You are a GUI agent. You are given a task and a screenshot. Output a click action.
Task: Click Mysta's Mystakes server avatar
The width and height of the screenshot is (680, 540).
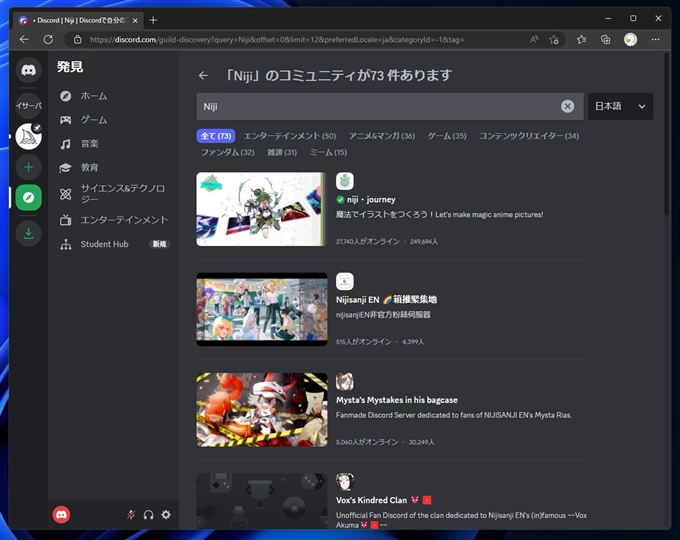pyautogui.click(x=345, y=382)
